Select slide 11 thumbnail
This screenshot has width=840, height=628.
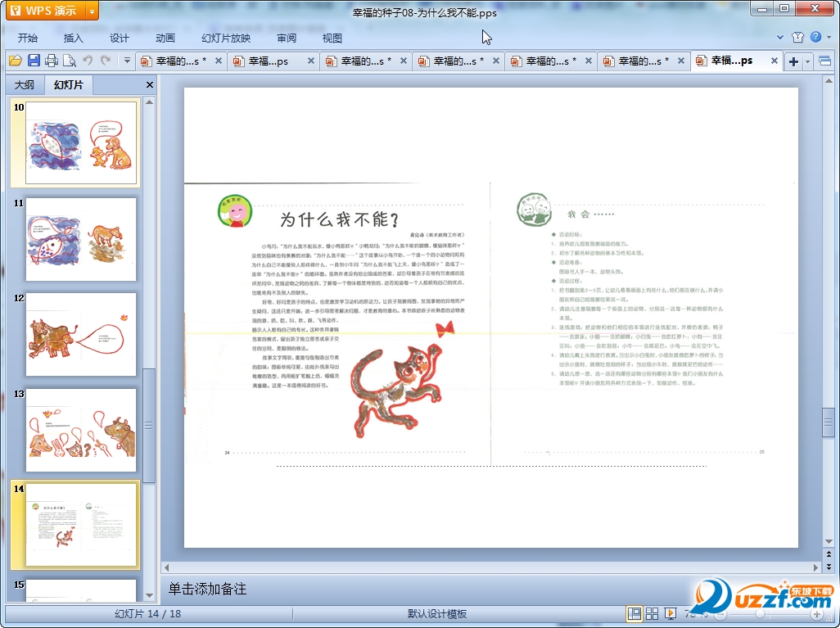pyautogui.click(x=81, y=240)
